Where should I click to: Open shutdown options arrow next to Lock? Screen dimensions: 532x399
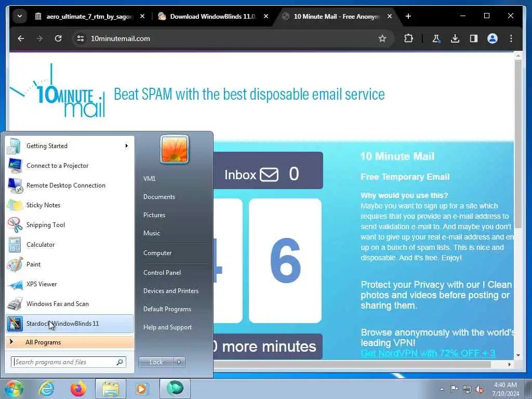click(179, 362)
